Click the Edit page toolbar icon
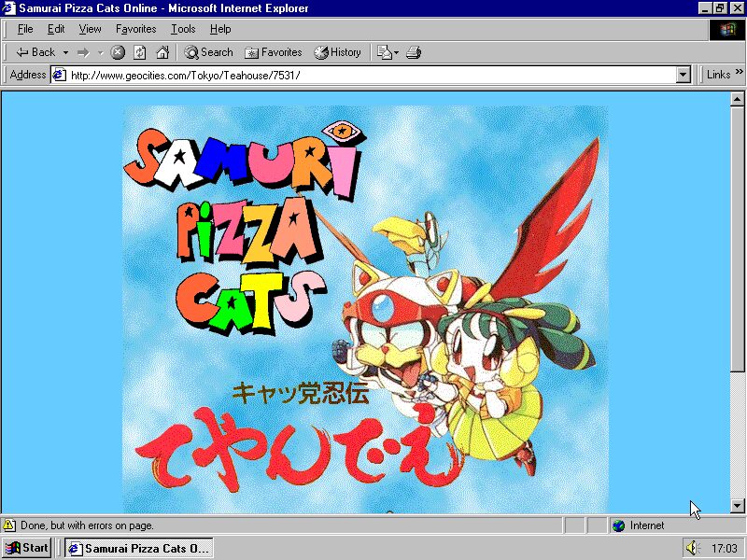The height and width of the screenshot is (560, 747). [384, 52]
